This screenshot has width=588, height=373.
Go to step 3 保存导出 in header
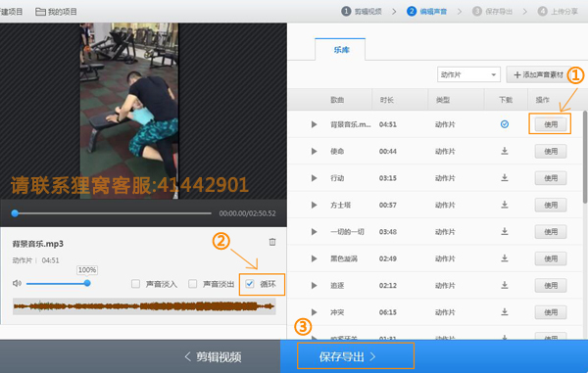492,12
